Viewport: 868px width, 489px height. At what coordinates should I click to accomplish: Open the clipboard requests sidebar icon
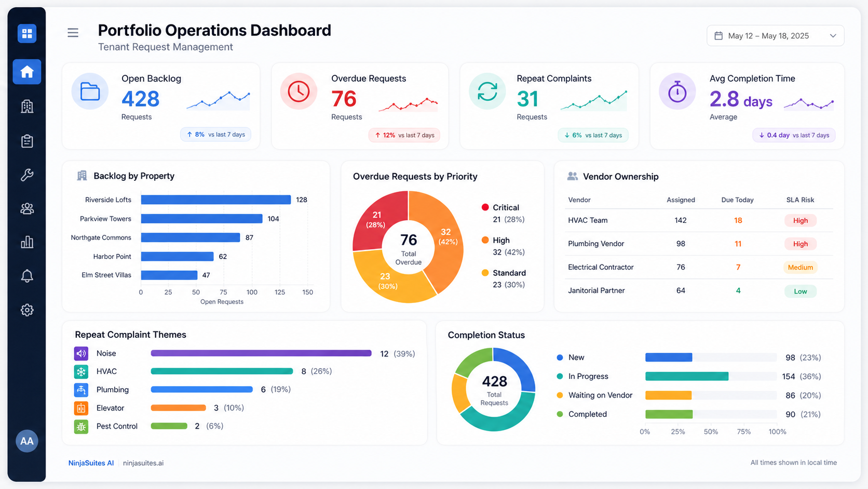[x=27, y=141]
